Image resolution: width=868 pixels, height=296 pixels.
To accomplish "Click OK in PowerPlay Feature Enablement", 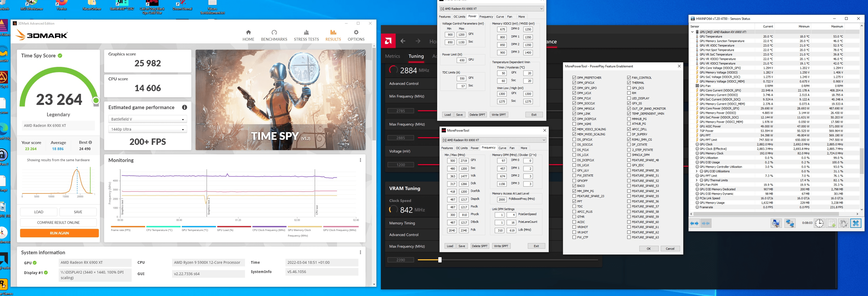I will pyautogui.click(x=649, y=249).
